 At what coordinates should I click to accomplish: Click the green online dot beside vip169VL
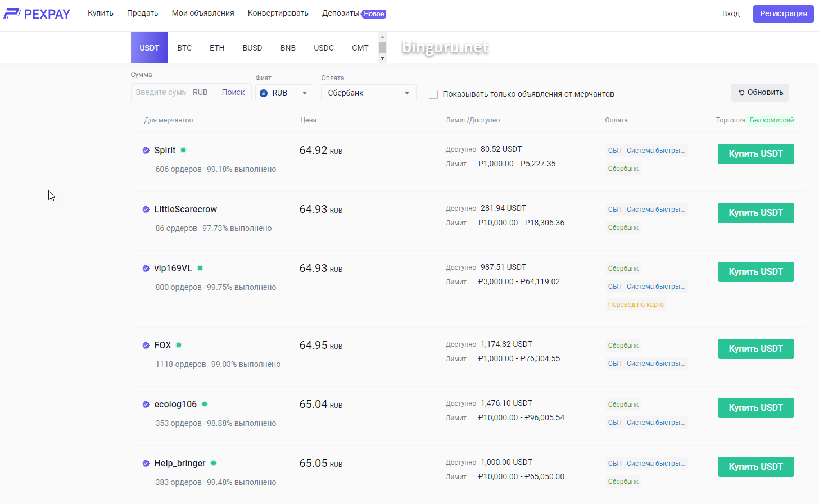200,268
